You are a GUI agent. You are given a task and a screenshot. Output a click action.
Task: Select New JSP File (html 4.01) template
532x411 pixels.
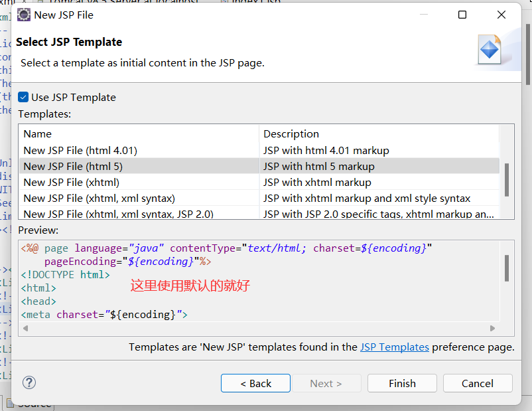(x=80, y=150)
